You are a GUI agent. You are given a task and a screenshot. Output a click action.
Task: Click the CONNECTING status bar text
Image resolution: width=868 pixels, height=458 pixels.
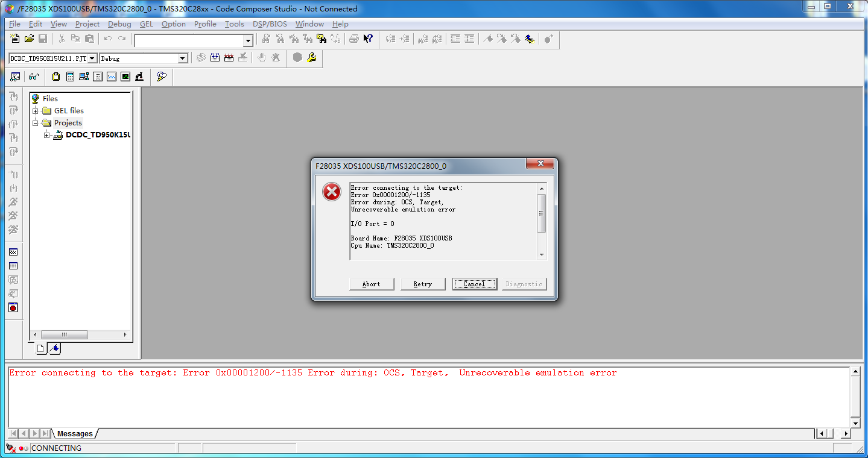coord(56,448)
